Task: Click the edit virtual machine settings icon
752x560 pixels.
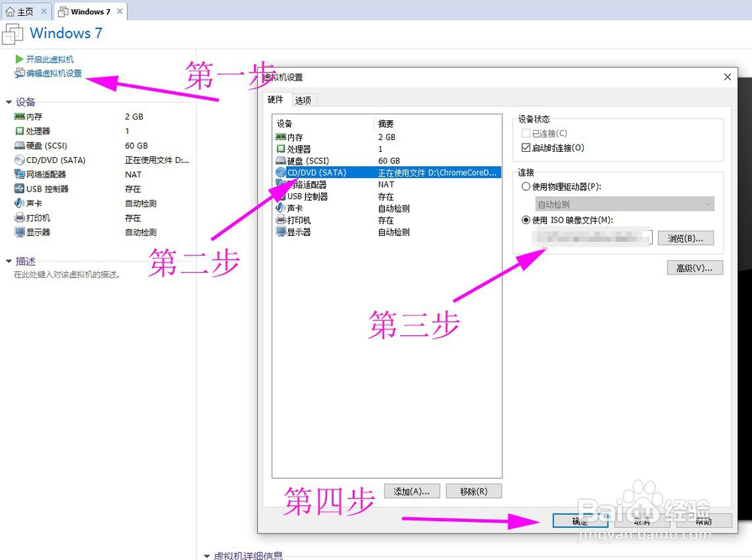Action: pyautogui.click(x=20, y=73)
